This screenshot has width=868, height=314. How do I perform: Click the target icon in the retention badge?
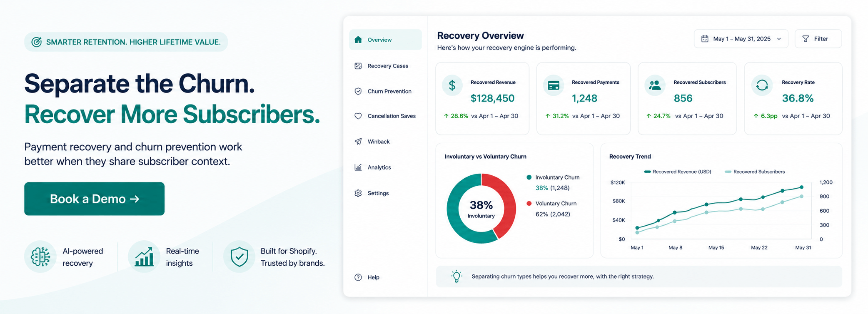click(37, 42)
